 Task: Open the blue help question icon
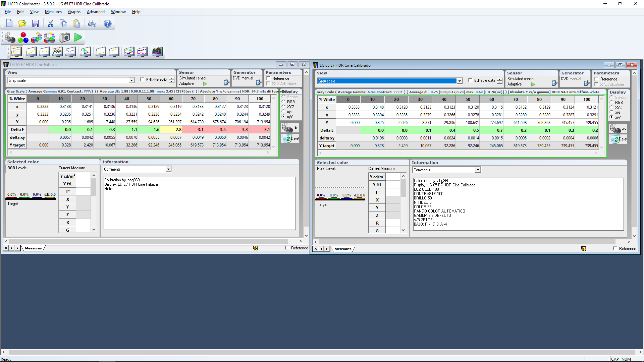(107, 23)
